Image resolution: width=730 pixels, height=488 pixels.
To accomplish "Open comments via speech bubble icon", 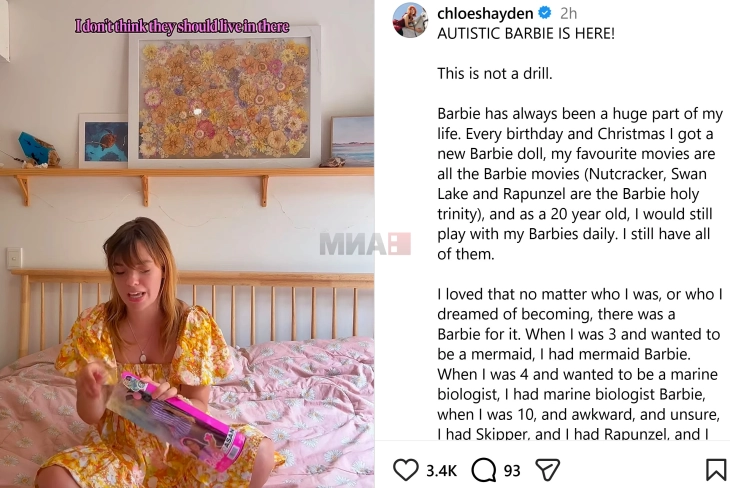I will [x=484, y=469].
